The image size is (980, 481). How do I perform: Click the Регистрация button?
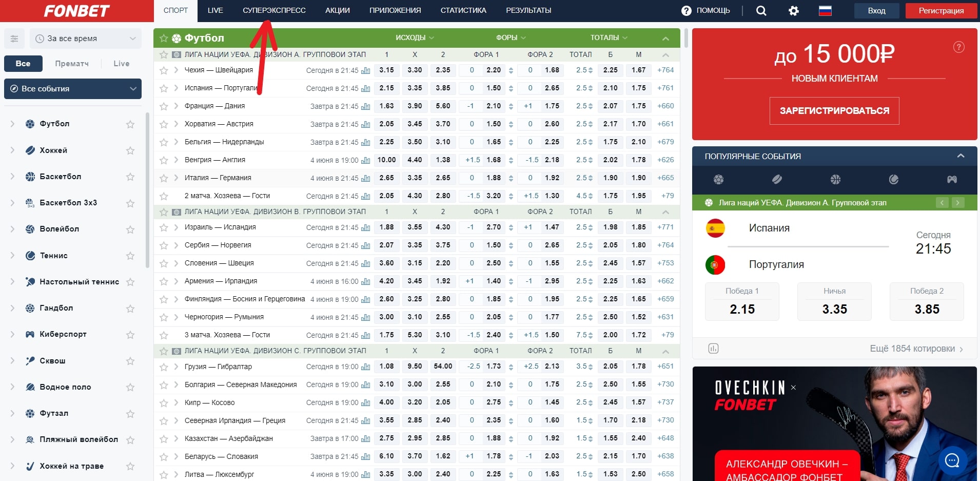[941, 11]
